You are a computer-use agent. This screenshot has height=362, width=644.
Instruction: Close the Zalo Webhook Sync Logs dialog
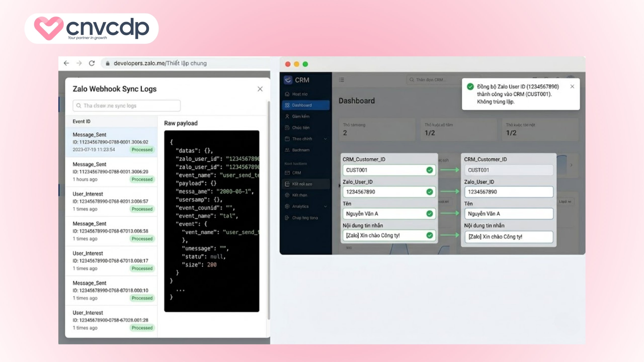coord(260,89)
